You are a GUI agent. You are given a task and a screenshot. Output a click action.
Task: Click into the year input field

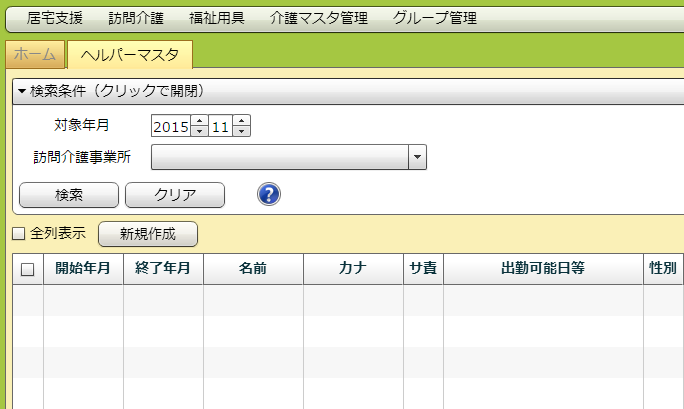pyautogui.click(x=170, y=126)
